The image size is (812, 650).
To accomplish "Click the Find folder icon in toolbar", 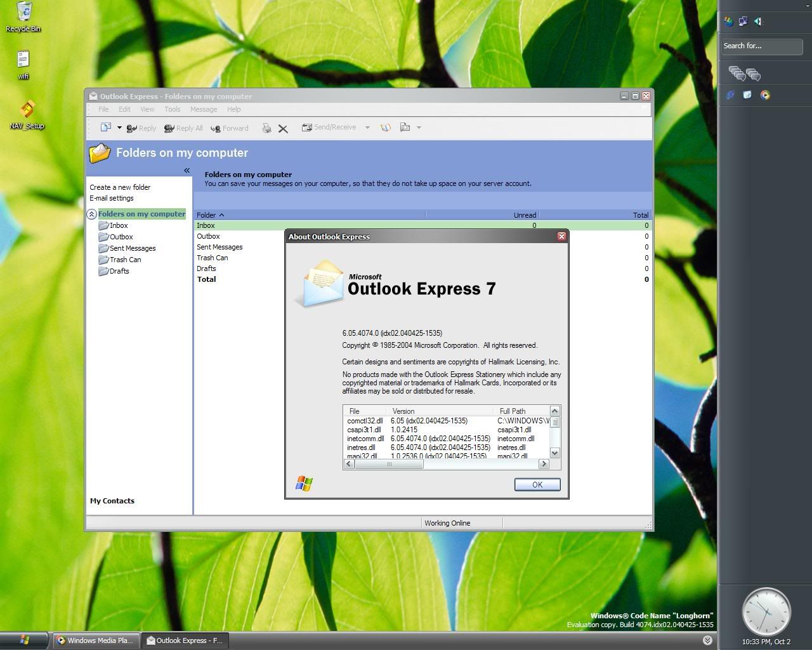I will tap(405, 128).
